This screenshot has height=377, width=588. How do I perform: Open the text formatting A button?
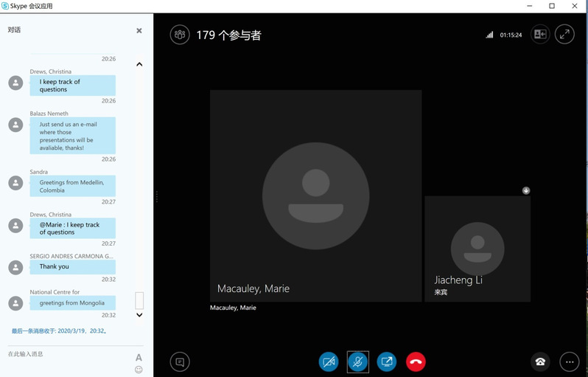(x=139, y=358)
